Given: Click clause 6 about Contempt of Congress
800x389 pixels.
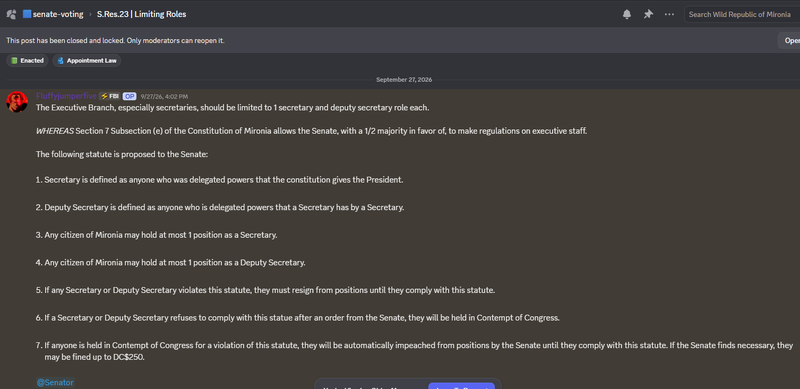Looking at the screenshot, I should point(298,318).
